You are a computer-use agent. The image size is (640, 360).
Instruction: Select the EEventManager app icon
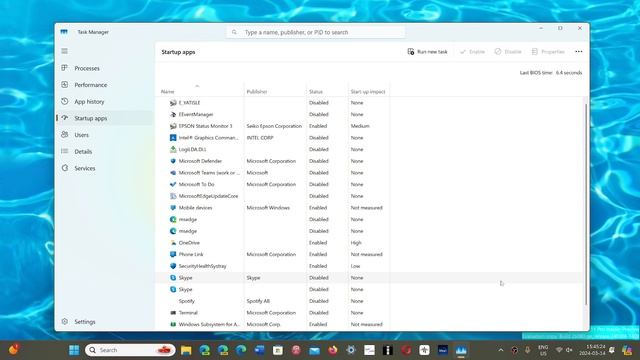tap(173, 114)
